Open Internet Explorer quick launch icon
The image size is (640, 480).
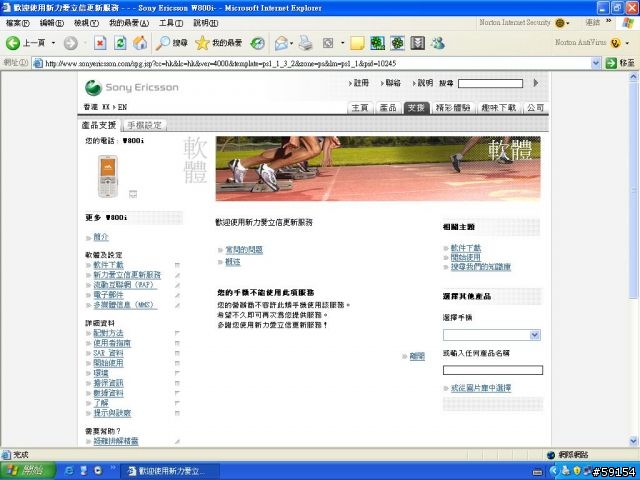point(69,471)
